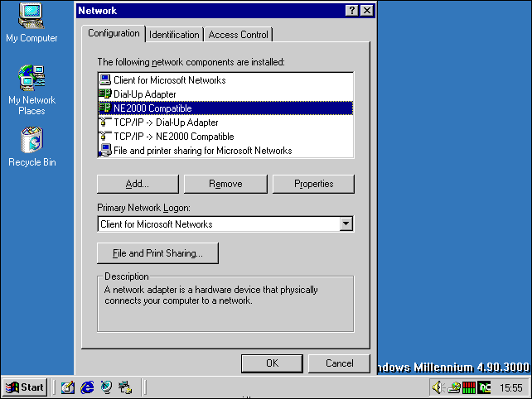This screenshot has height=399, width=532.
Task: Click the Add... button
Action: [x=138, y=184]
